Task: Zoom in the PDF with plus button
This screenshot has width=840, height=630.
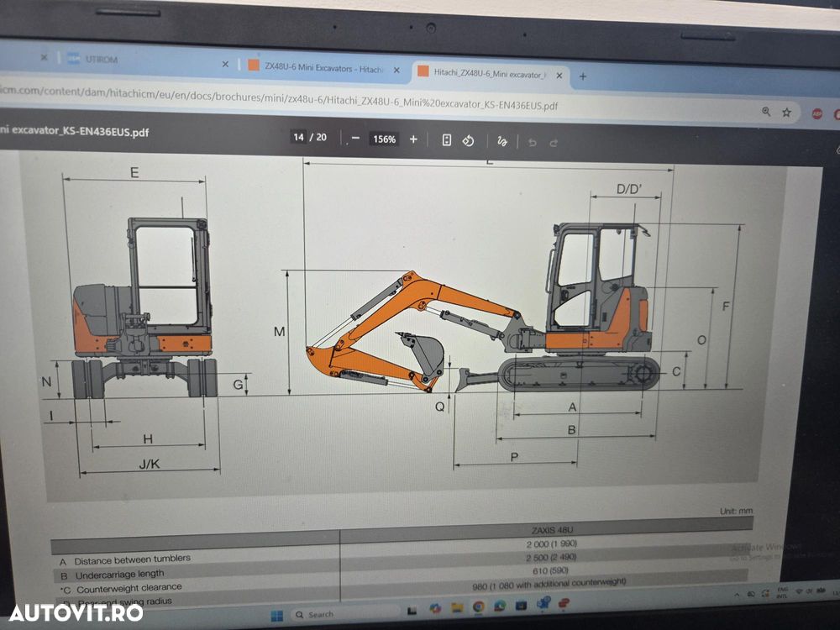Action: point(413,139)
